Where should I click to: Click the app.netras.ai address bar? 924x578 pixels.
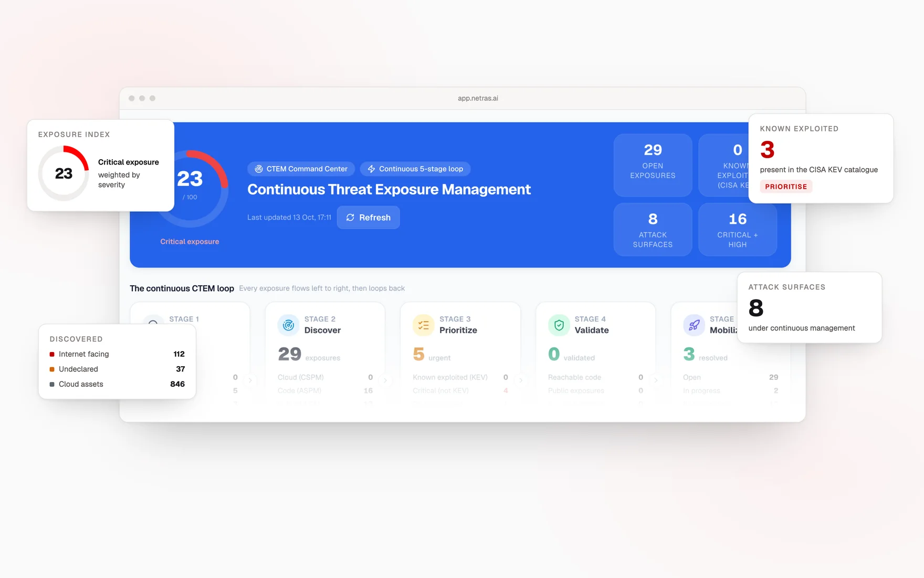[x=478, y=98]
